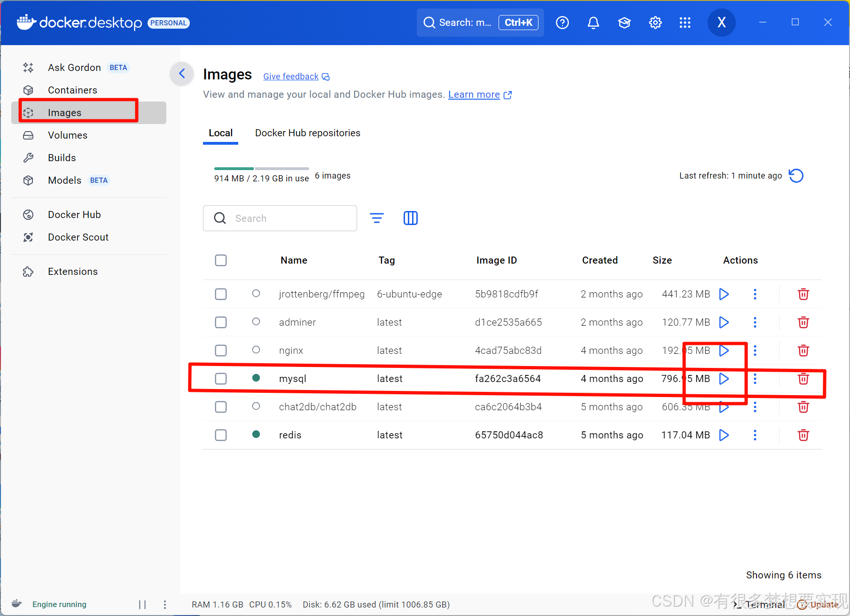850x616 pixels.
Task: Open Volumes in the sidebar
Action: coord(89,135)
